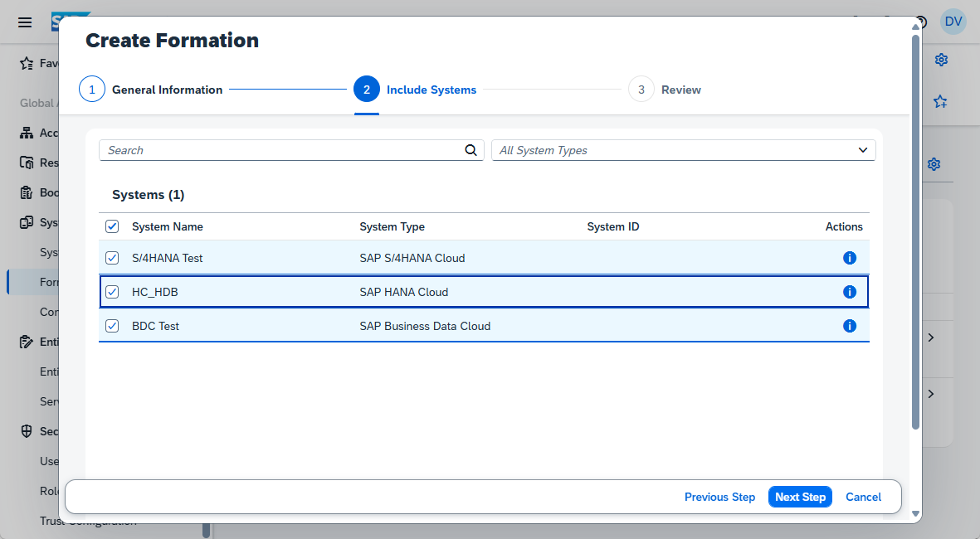This screenshot has width=980, height=539.
Task: Uncheck the BDC Test checkbox
Action: pos(112,326)
